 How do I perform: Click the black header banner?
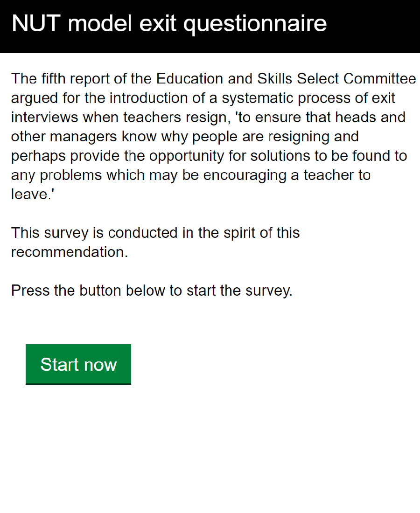(210, 27)
